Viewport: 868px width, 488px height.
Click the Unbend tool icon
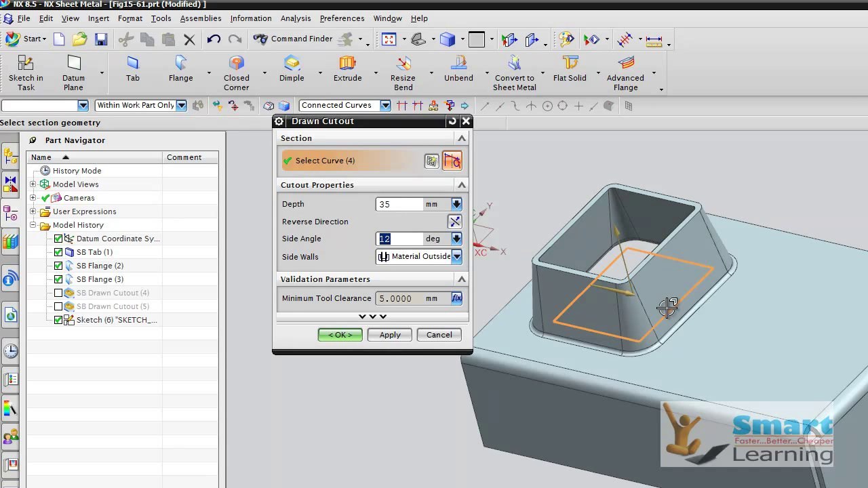tap(458, 65)
